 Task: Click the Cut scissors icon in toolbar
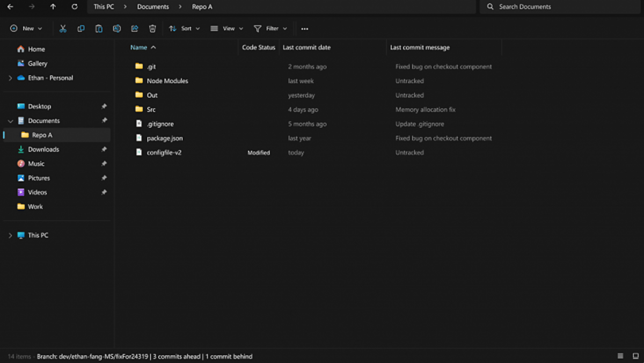[63, 28]
